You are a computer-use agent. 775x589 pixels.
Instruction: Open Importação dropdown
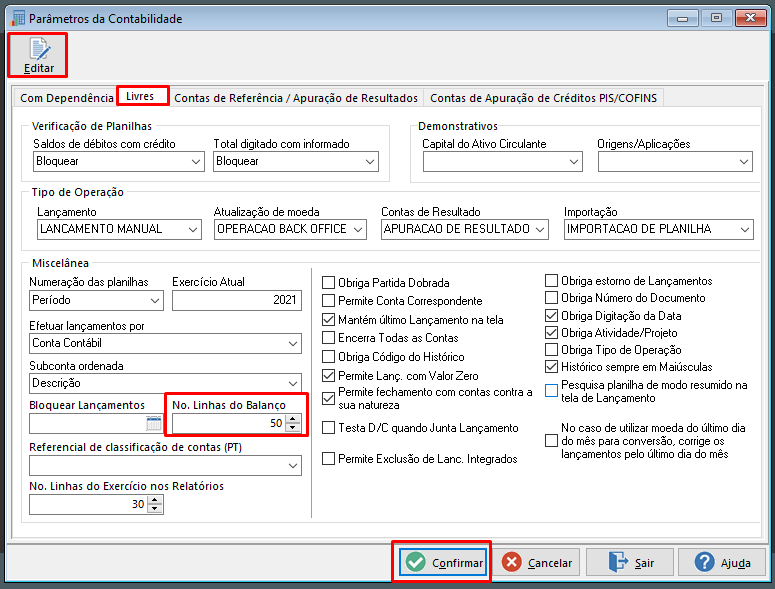pos(658,229)
